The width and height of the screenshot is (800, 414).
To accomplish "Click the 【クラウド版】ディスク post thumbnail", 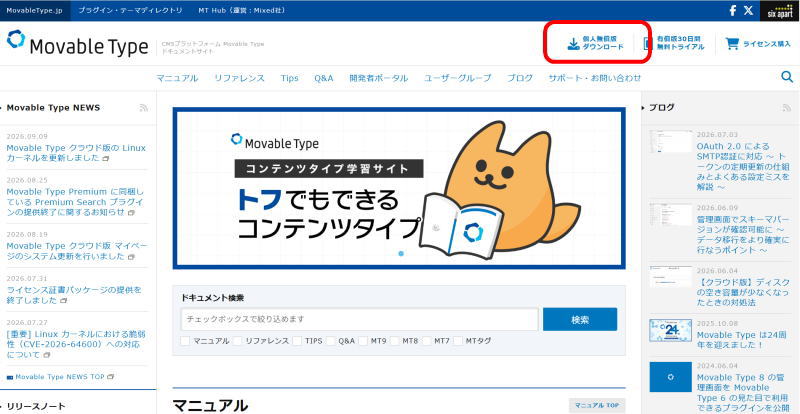I will 670,277.
